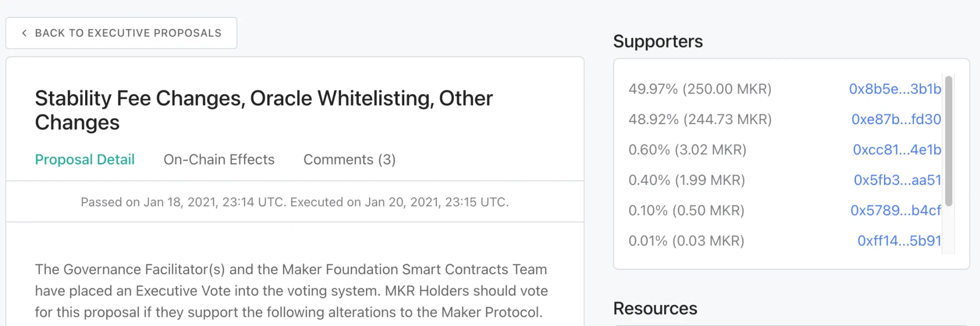
Task: Click the 0.60% (3.02 MKR) entry
Action: pos(687,150)
